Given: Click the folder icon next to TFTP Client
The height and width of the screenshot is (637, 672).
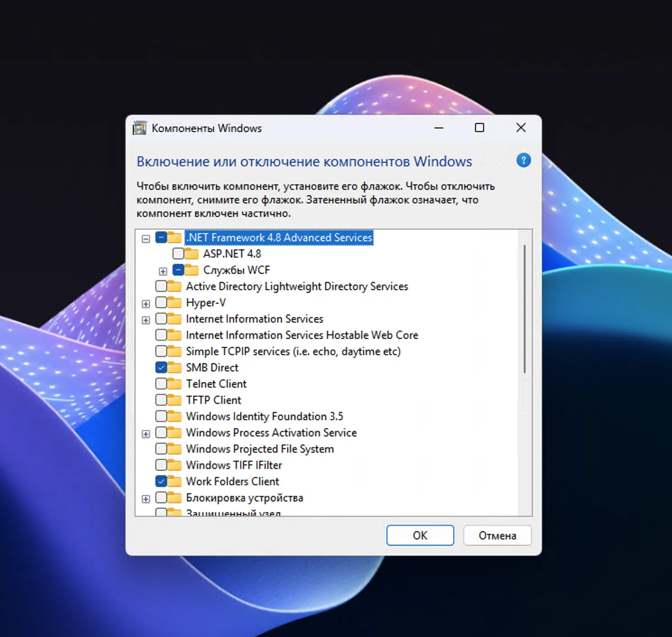Looking at the screenshot, I should click(175, 400).
